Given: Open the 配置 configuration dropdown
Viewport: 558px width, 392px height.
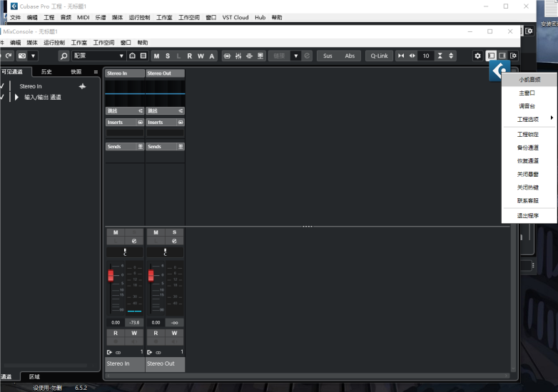Looking at the screenshot, I should pyautogui.click(x=98, y=56).
